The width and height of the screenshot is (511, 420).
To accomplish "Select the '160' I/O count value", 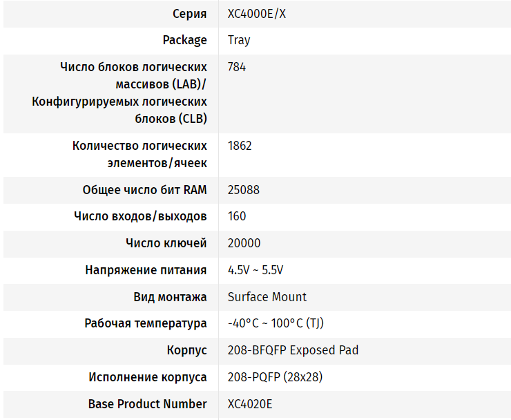I will click(x=237, y=216).
